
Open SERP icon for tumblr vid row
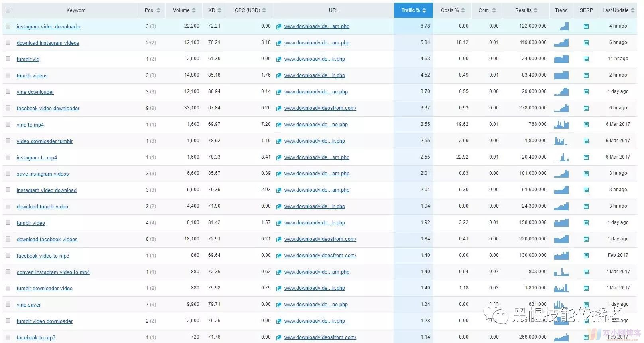pos(586,59)
